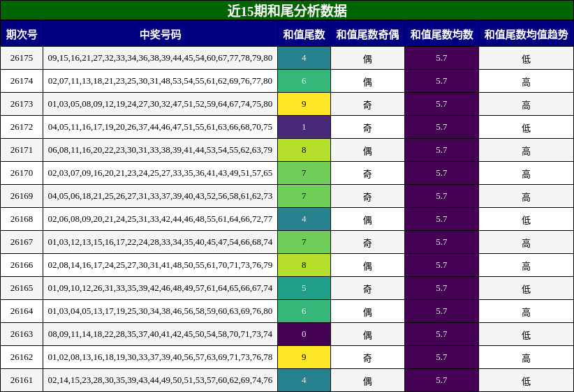Viewport: 574px width, 392px height.
Task: Click the 和值尾数均值趋势 column header
Action: [526, 34]
